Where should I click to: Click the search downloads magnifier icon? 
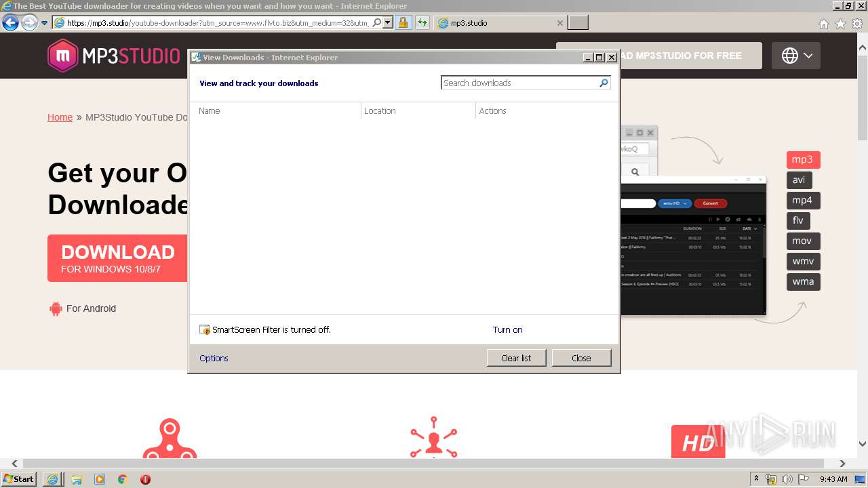click(x=604, y=83)
